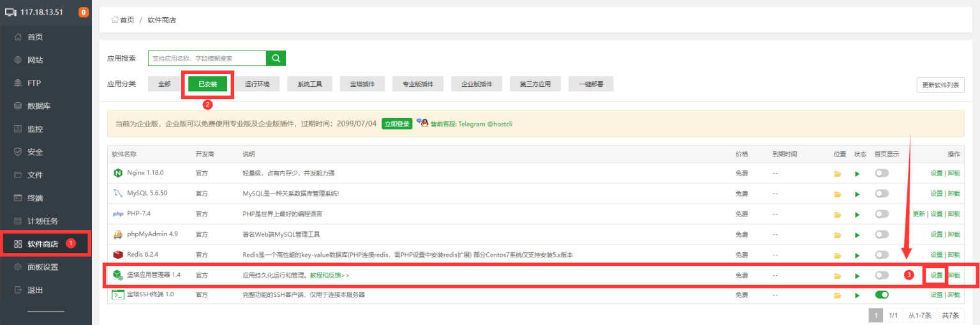980x325 pixels.
Task: Focus the 应用搜索 input field
Action: pyautogui.click(x=207, y=58)
